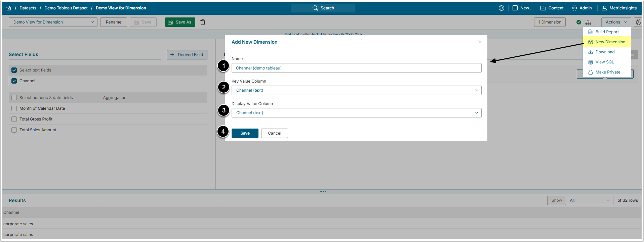Cancel the Add New Dimension dialog

click(x=275, y=133)
